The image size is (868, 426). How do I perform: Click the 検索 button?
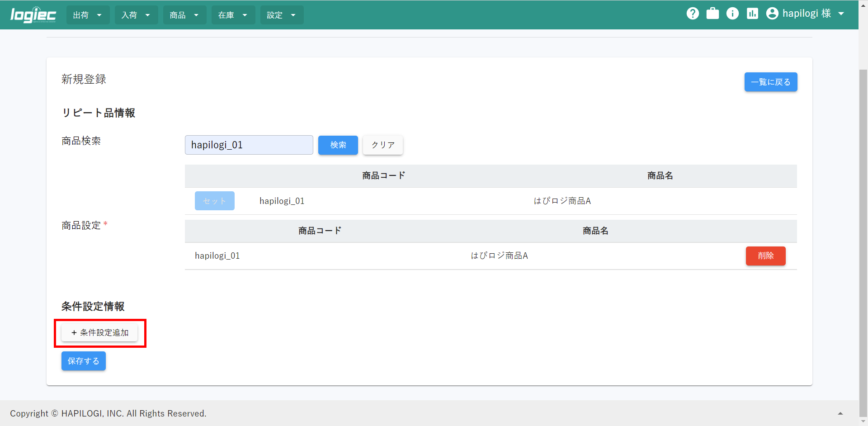pyautogui.click(x=338, y=145)
